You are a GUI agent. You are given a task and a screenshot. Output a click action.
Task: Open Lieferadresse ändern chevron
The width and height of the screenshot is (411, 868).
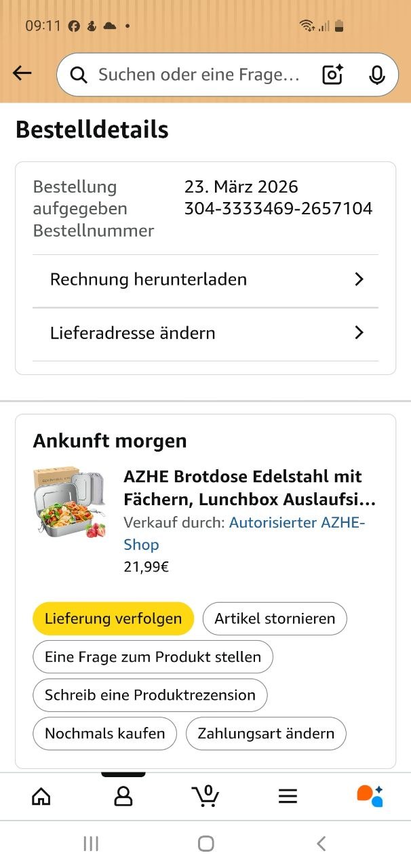pyautogui.click(x=359, y=332)
